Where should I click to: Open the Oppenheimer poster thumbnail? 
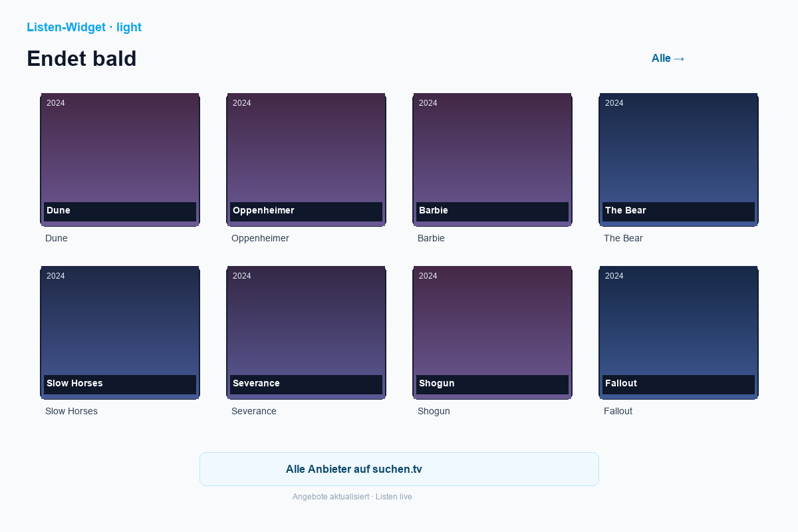point(306,160)
